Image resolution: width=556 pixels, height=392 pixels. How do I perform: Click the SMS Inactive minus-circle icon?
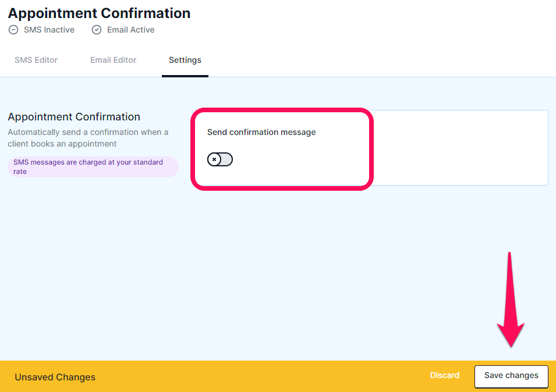point(13,30)
